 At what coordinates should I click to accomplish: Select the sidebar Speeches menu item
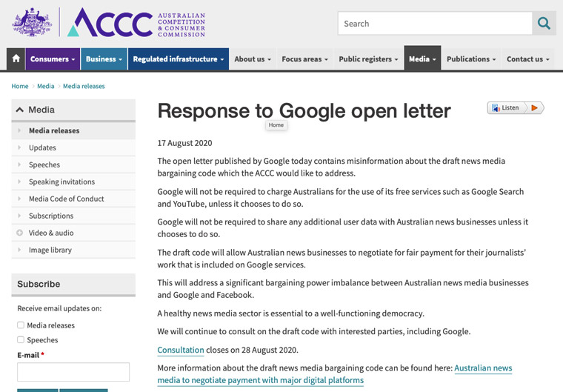[73, 165]
